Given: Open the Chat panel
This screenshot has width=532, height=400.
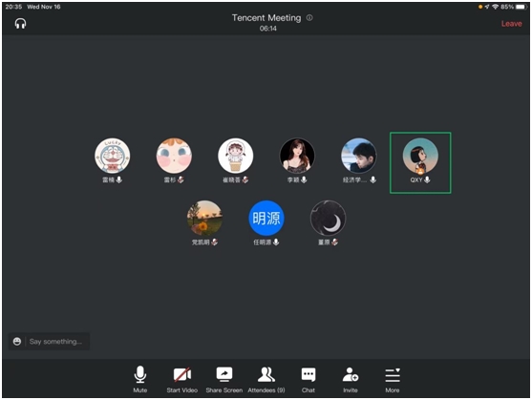Looking at the screenshot, I should click(309, 375).
